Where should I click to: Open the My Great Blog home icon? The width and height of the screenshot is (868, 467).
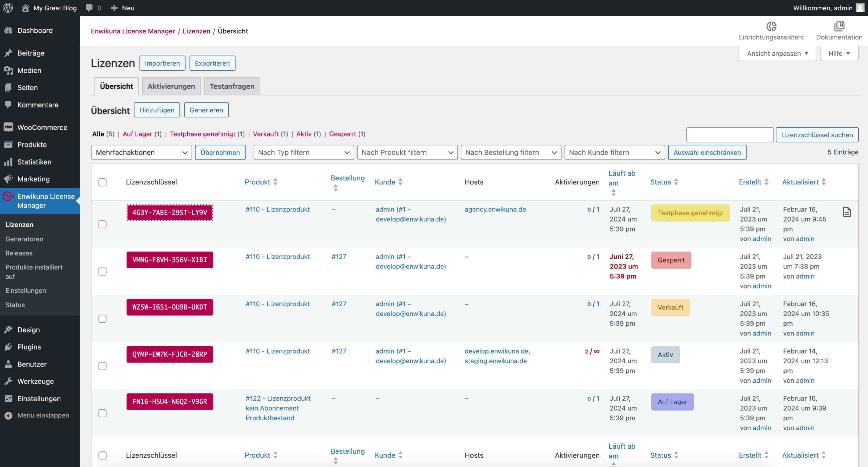pos(25,8)
